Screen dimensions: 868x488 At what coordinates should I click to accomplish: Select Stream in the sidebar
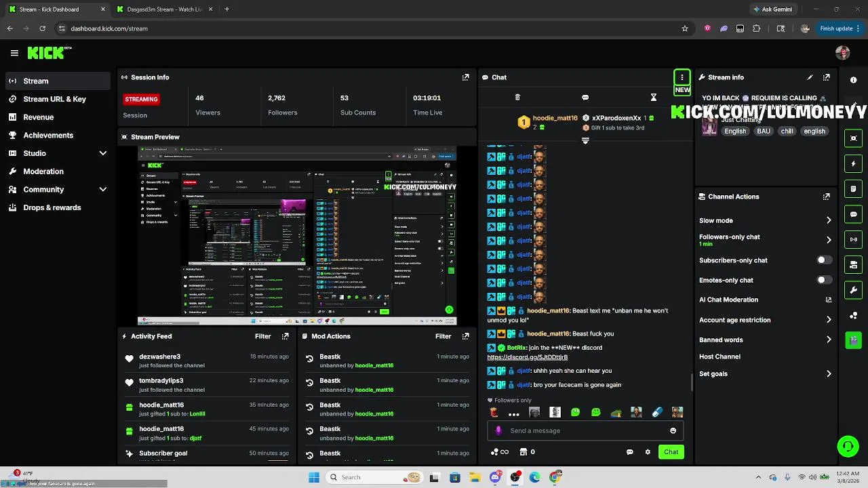(x=58, y=81)
